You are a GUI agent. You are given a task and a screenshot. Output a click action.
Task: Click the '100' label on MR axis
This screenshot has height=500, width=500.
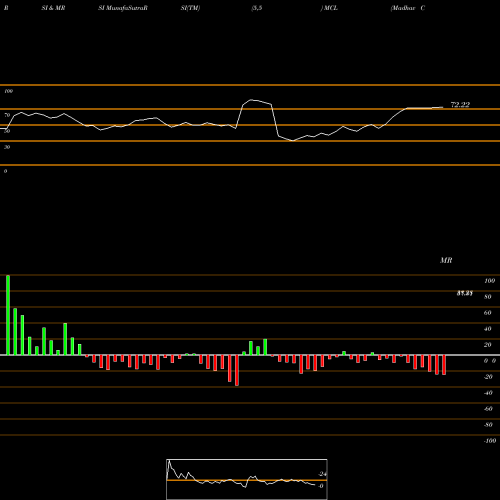pyautogui.click(x=490, y=281)
